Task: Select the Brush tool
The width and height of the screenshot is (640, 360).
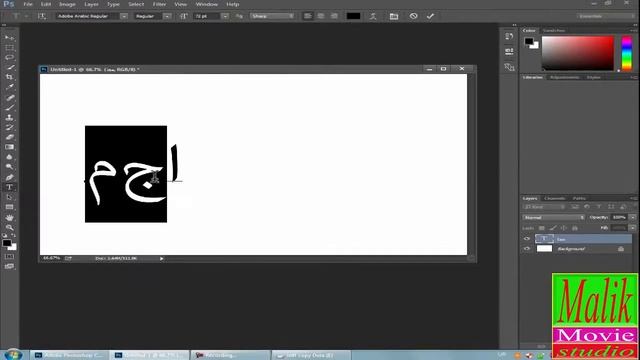Action: tap(9, 108)
